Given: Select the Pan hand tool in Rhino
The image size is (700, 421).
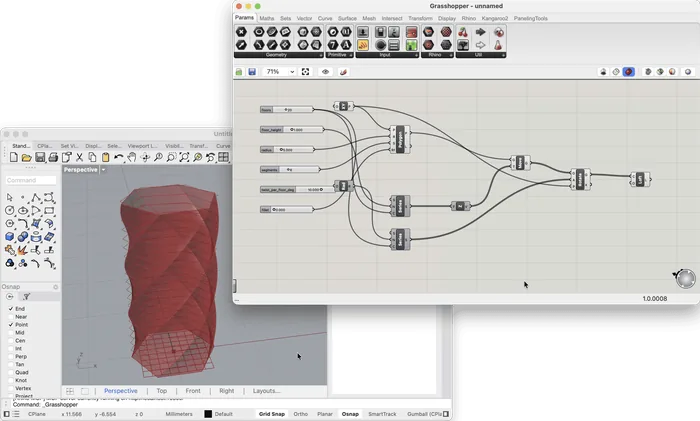Looking at the screenshot, I should pos(132,157).
